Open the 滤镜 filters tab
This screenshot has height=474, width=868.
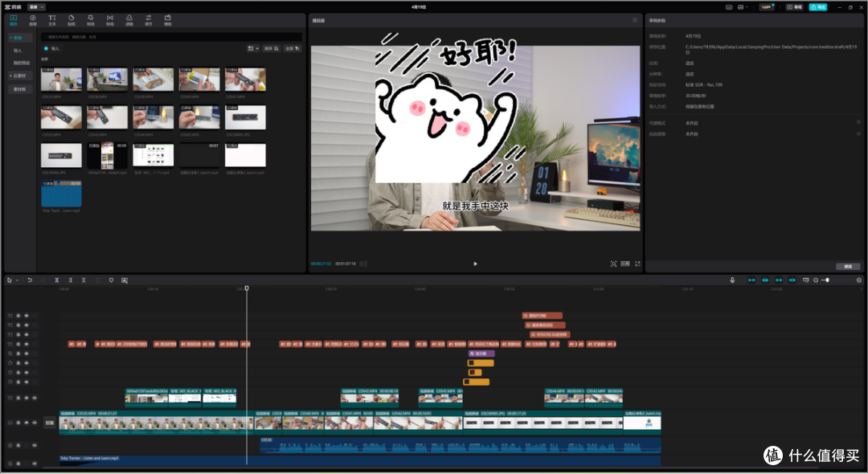[129, 20]
